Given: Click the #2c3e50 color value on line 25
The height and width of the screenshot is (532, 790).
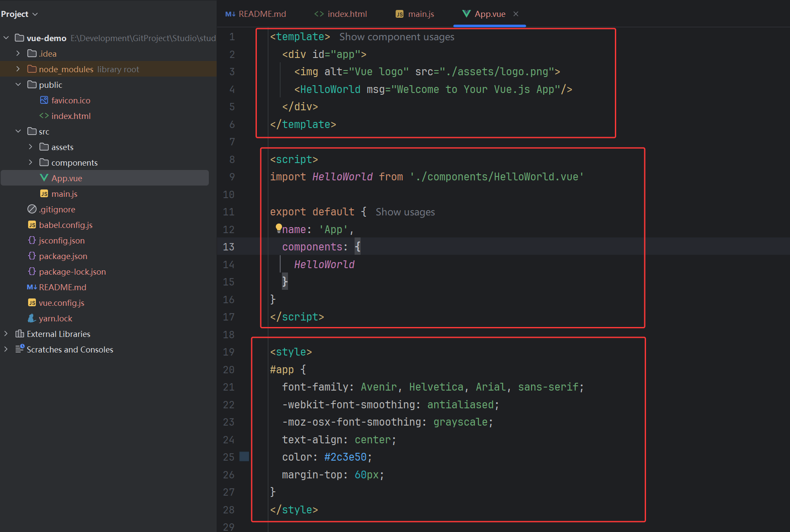Looking at the screenshot, I should [x=345, y=457].
